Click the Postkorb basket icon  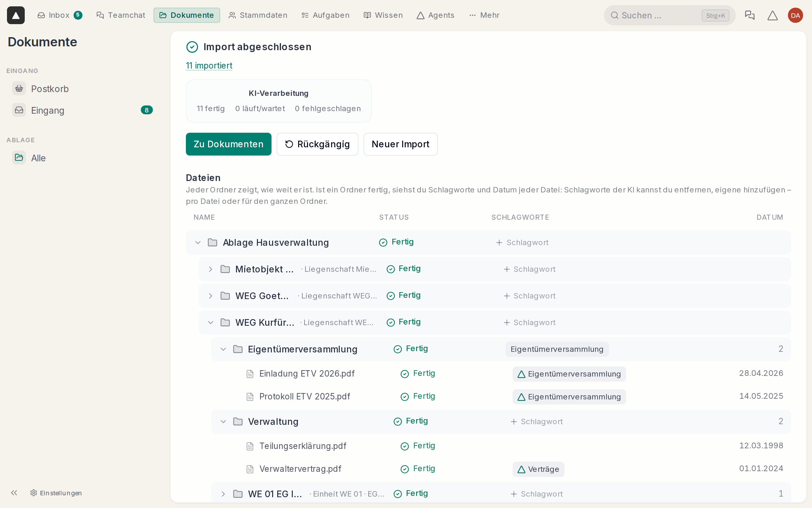click(x=19, y=88)
